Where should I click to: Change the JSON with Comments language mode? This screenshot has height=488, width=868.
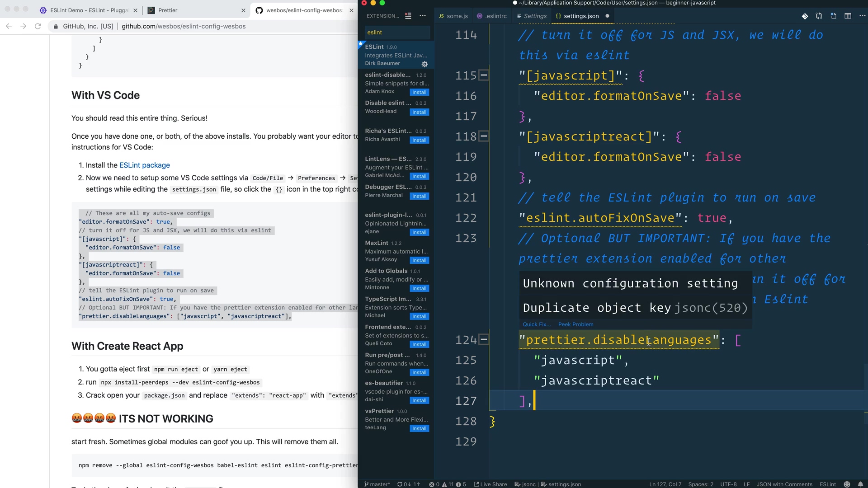pyautogui.click(x=784, y=484)
